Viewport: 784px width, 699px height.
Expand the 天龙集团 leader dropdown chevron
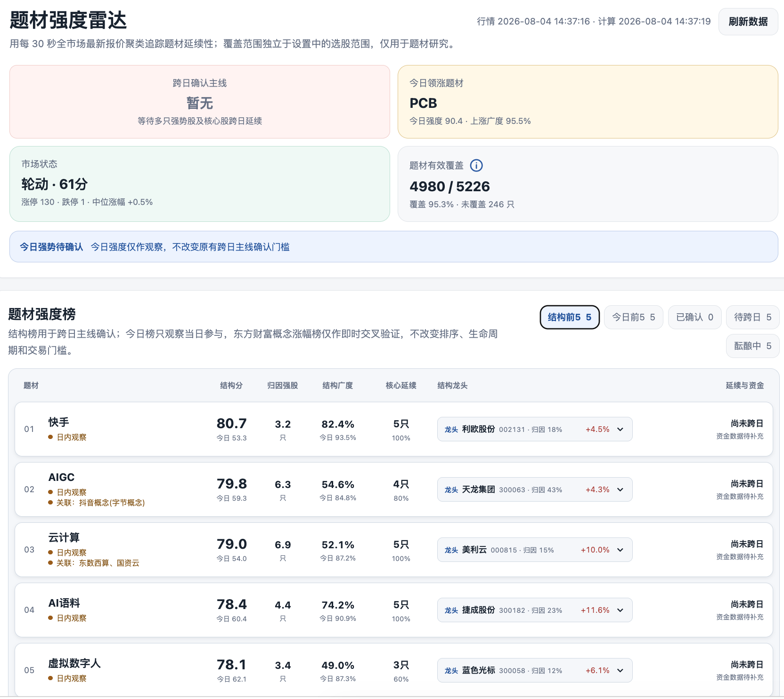pyautogui.click(x=621, y=490)
